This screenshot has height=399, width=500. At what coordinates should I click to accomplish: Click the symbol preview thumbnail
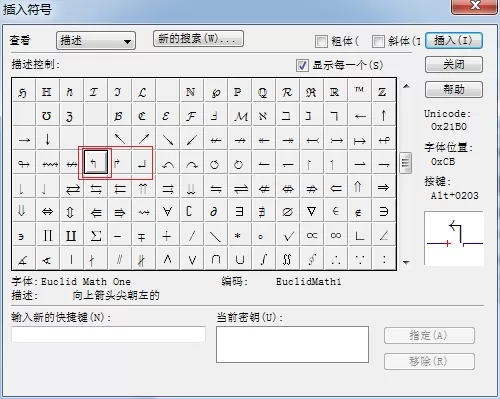point(454,238)
